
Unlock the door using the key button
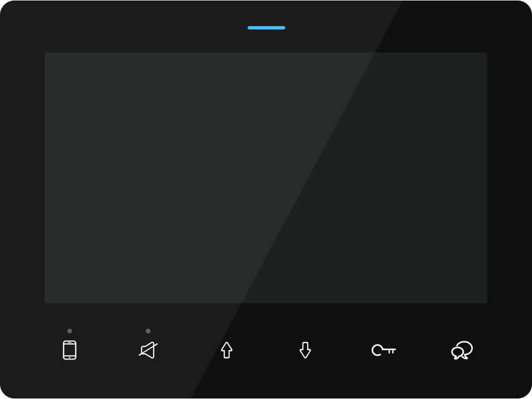coord(384,350)
